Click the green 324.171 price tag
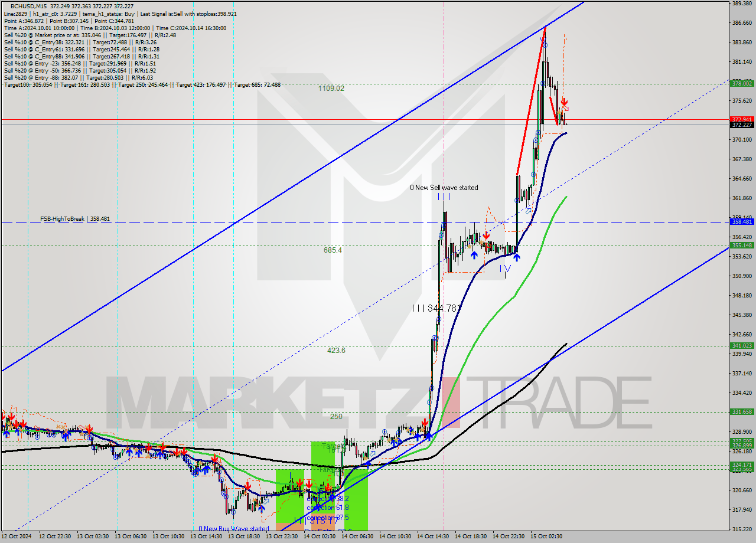This screenshot has width=756, height=543. point(742,465)
